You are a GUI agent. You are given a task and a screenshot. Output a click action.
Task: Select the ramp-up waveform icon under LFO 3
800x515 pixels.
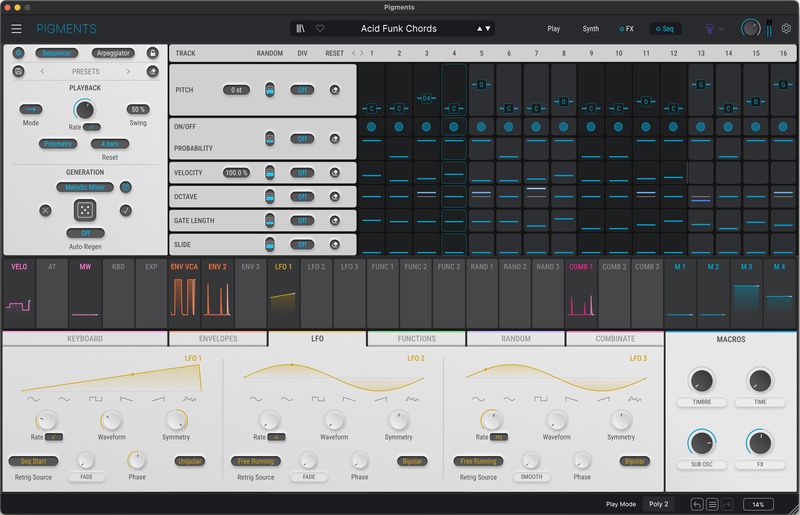coord(603,399)
